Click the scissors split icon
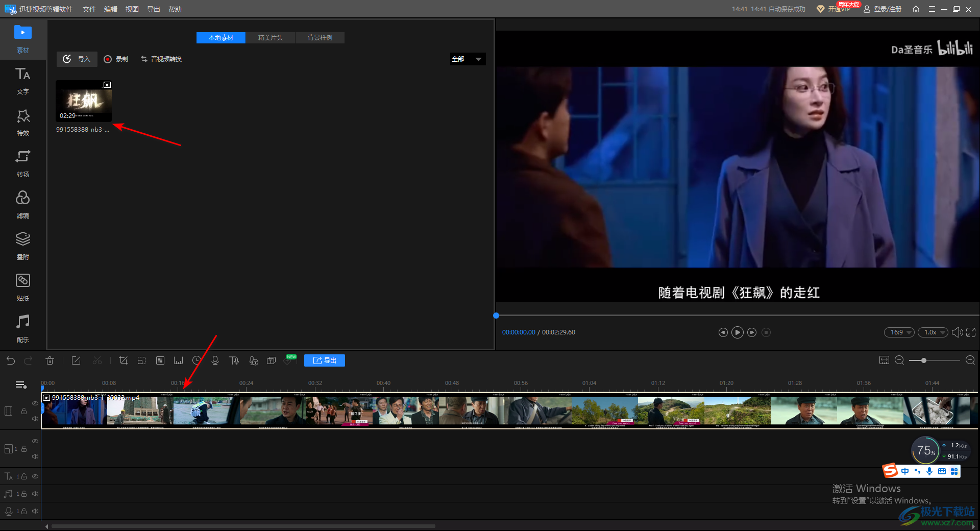The width and height of the screenshot is (980, 531). tap(97, 360)
